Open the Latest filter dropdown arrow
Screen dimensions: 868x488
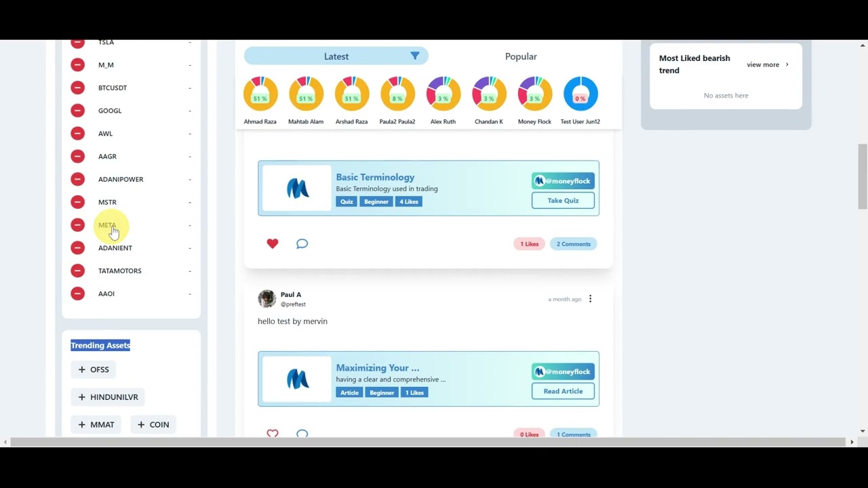pyautogui.click(x=415, y=56)
